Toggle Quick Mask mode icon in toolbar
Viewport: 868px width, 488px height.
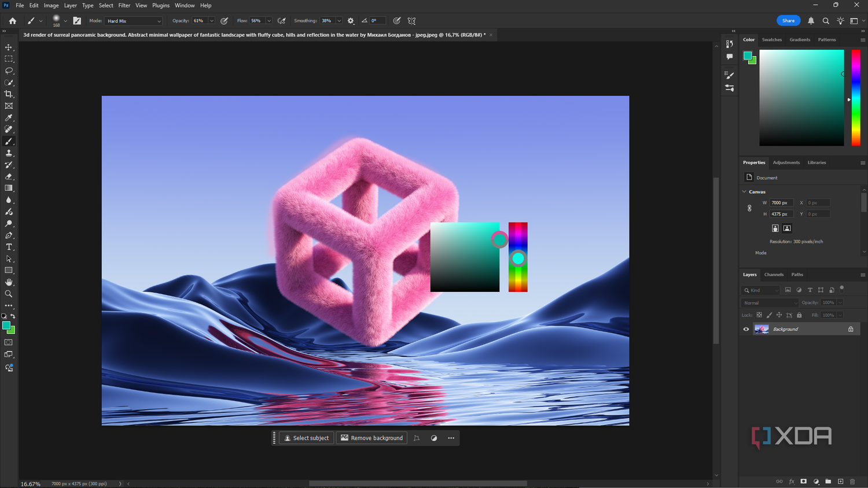pyautogui.click(x=9, y=342)
